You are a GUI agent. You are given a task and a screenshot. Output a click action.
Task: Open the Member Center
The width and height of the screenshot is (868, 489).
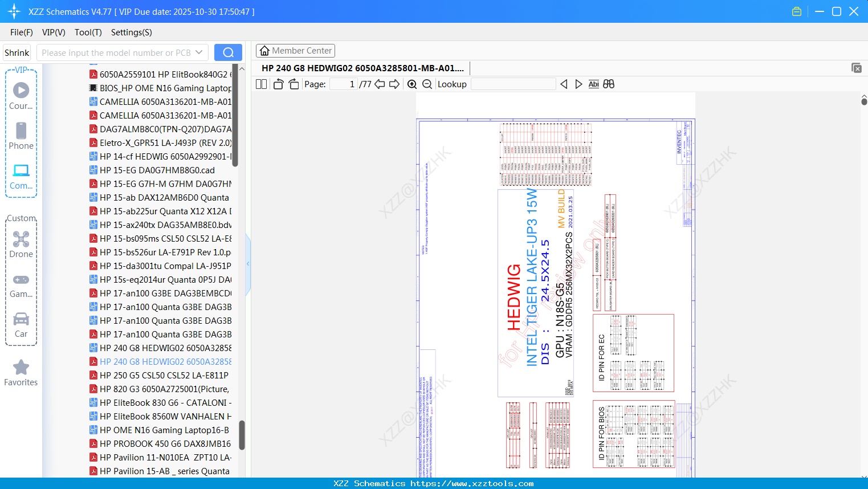pyautogui.click(x=295, y=51)
